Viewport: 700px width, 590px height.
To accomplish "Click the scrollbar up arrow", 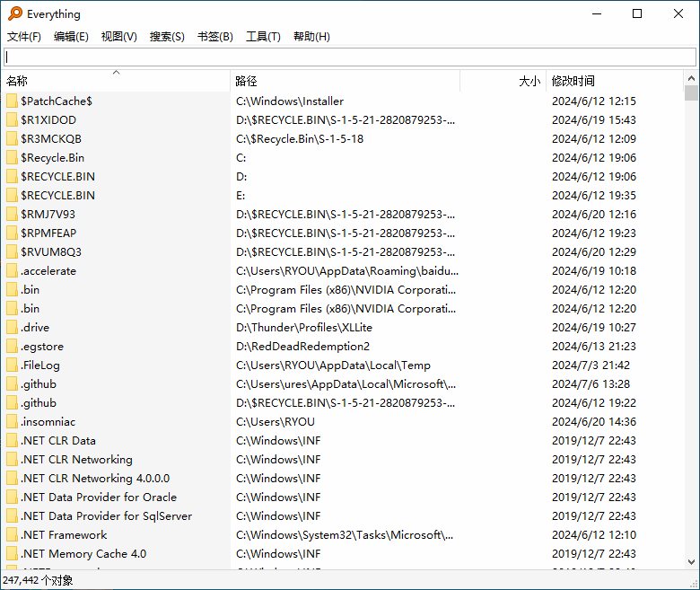I will 691,78.
